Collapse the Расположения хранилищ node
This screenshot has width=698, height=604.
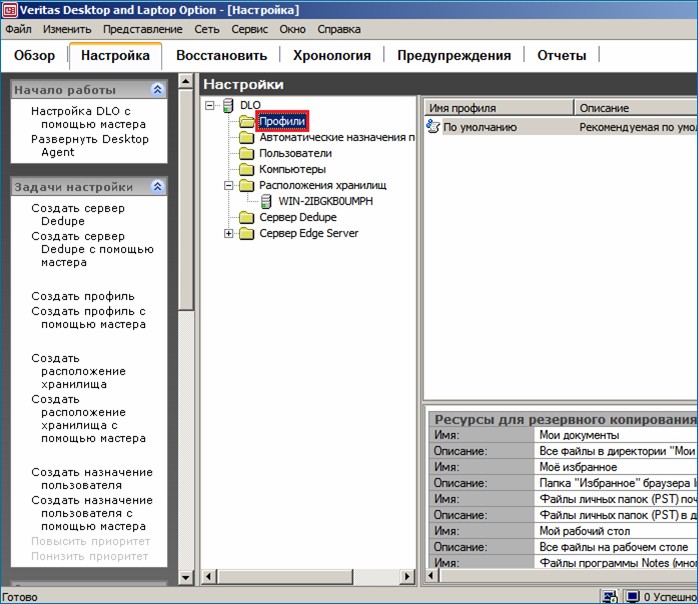click(229, 185)
